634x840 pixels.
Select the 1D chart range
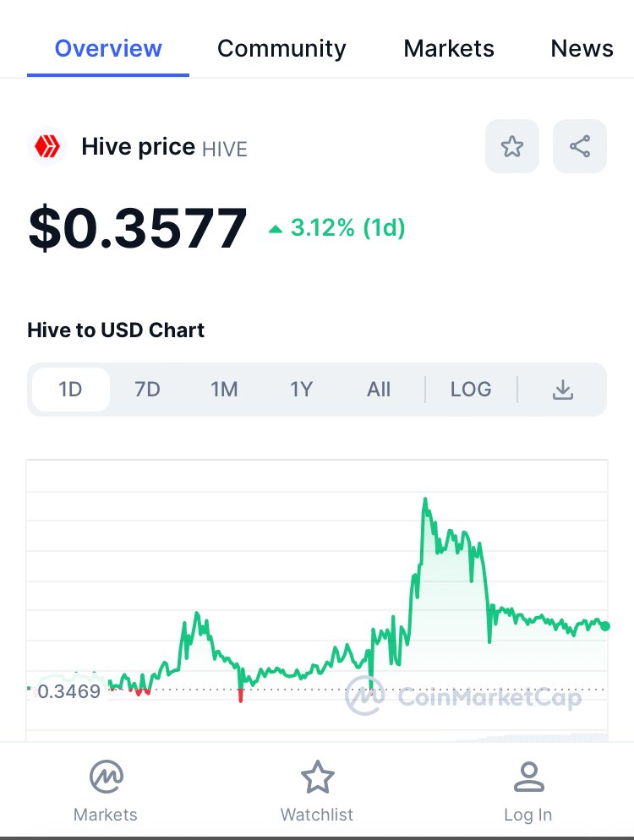71,390
